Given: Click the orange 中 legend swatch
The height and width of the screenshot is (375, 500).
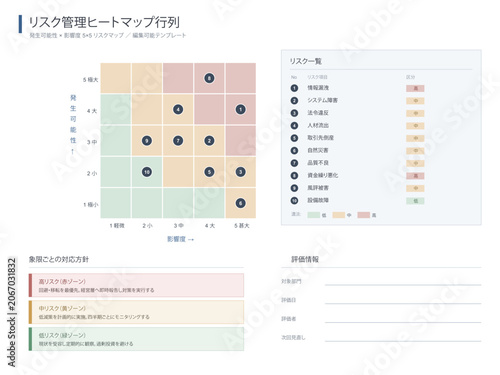Looking at the screenshot, I should [338, 215].
